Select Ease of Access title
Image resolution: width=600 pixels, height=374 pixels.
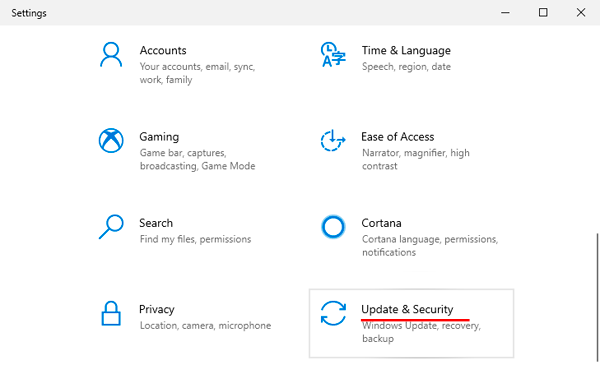(398, 137)
